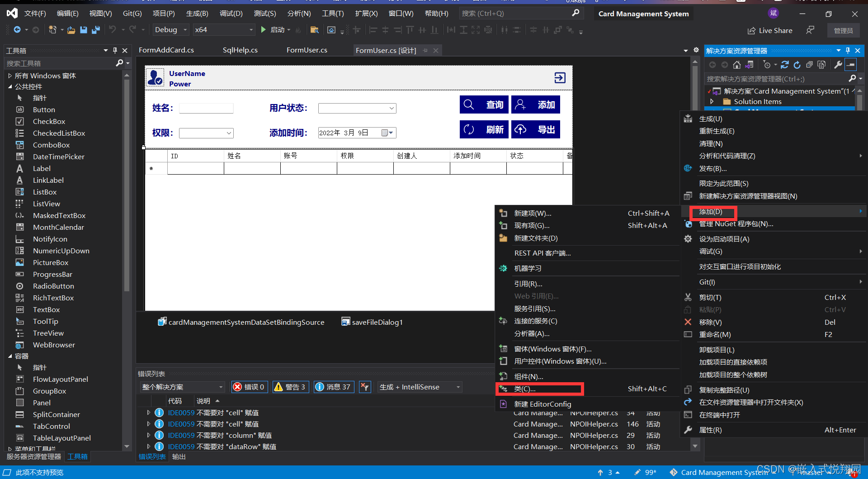Click the 导出 button on the form
Viewport: 868px width, 479px height.
(535, 129)
